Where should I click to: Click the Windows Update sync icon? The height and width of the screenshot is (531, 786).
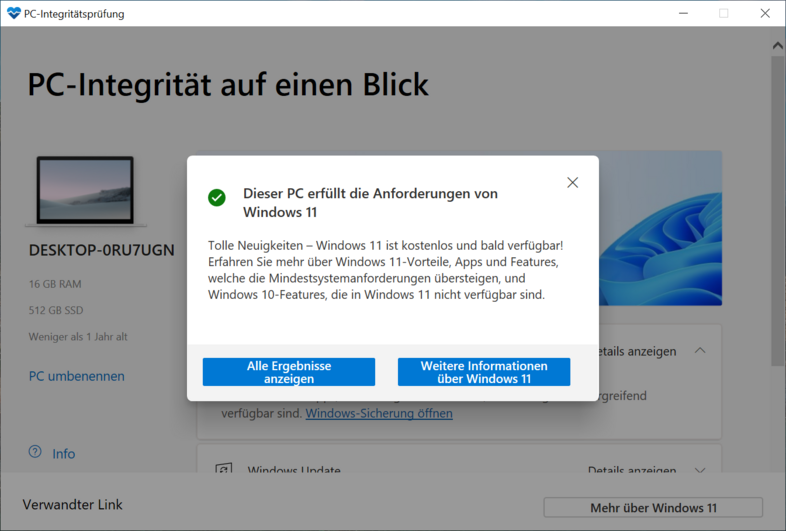click(224, 469)
